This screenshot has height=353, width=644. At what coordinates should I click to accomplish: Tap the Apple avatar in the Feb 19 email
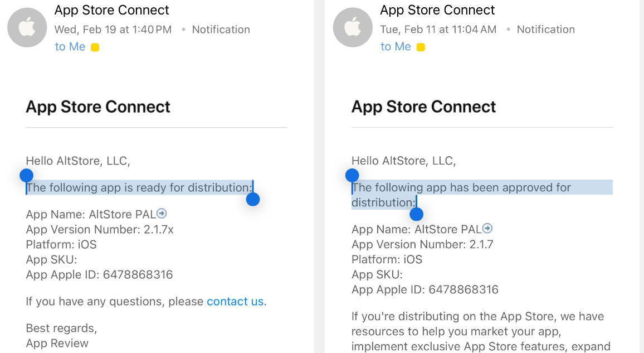(x=27, y=27)
